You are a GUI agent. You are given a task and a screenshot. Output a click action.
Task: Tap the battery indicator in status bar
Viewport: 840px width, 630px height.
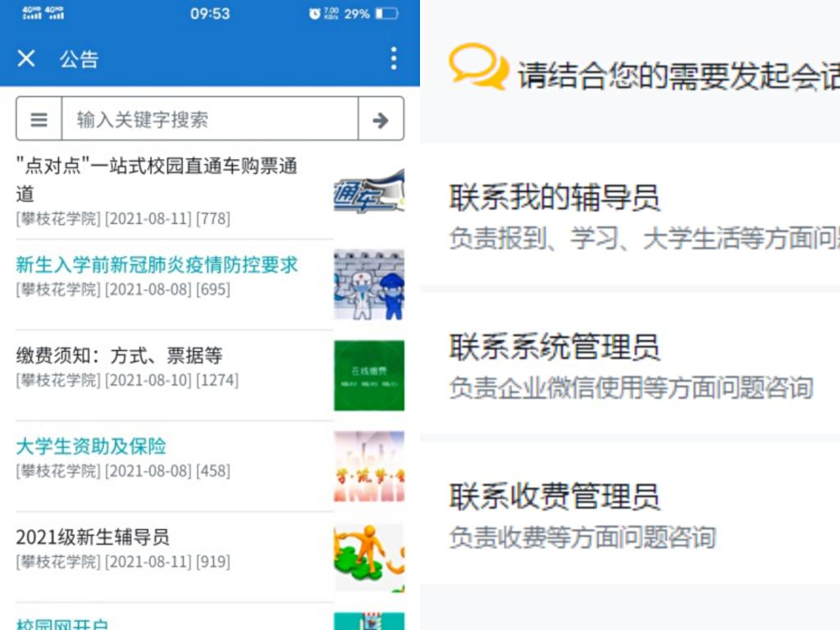pyautogui.click(x=387, y=14)
